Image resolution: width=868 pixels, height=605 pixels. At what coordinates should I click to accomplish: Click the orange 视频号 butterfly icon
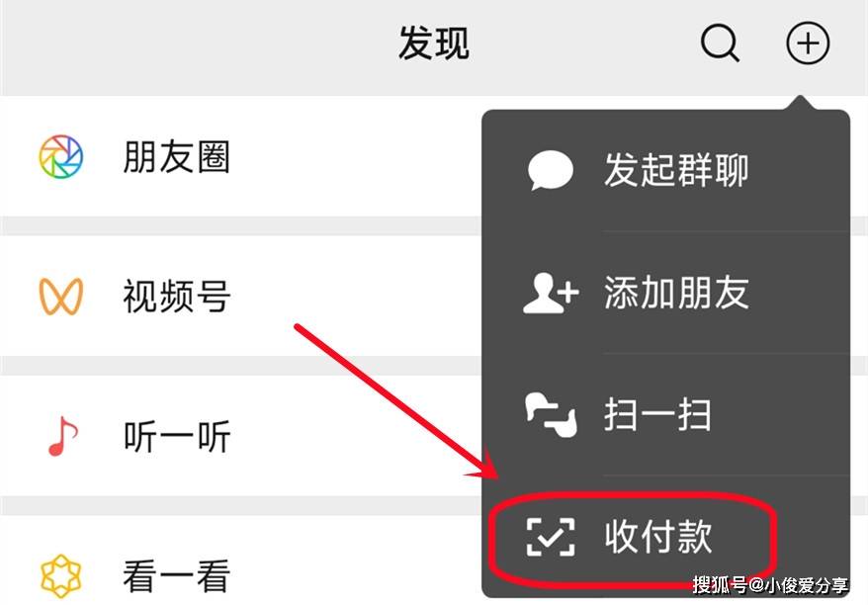click(x=61, y=297)
